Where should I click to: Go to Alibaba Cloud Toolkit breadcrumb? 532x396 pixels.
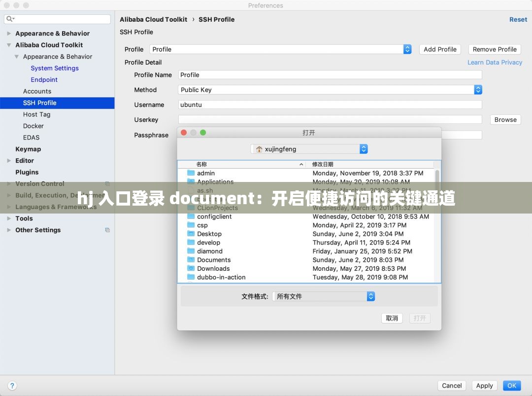pyautogui.click(x=153, y=19)
